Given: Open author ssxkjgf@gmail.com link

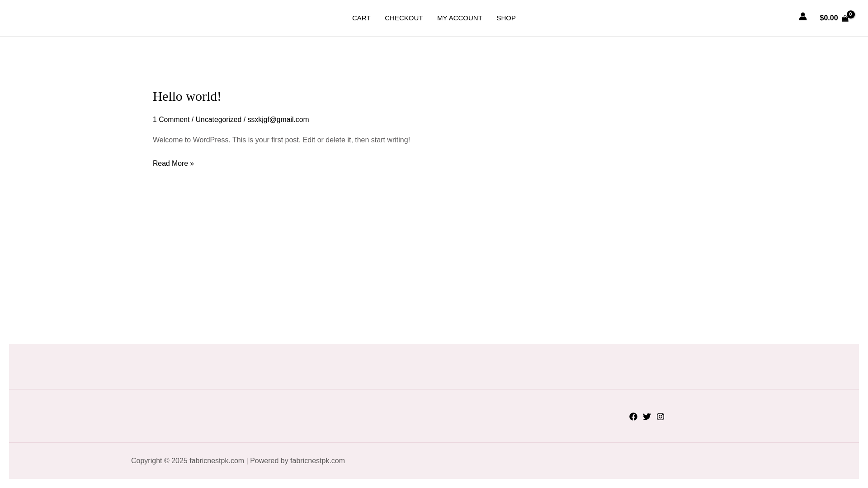Looking at the screenshot, I should pyautogui.click(x=278, y=120).
